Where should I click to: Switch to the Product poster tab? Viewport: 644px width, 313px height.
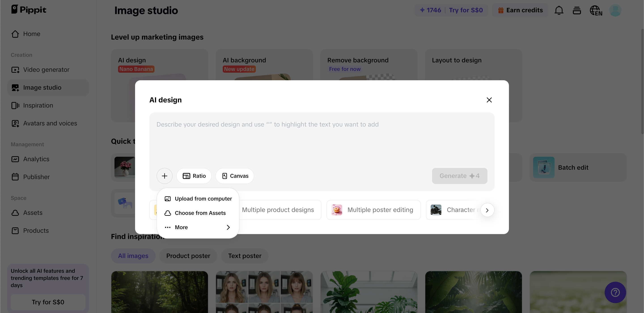point(188,256)
